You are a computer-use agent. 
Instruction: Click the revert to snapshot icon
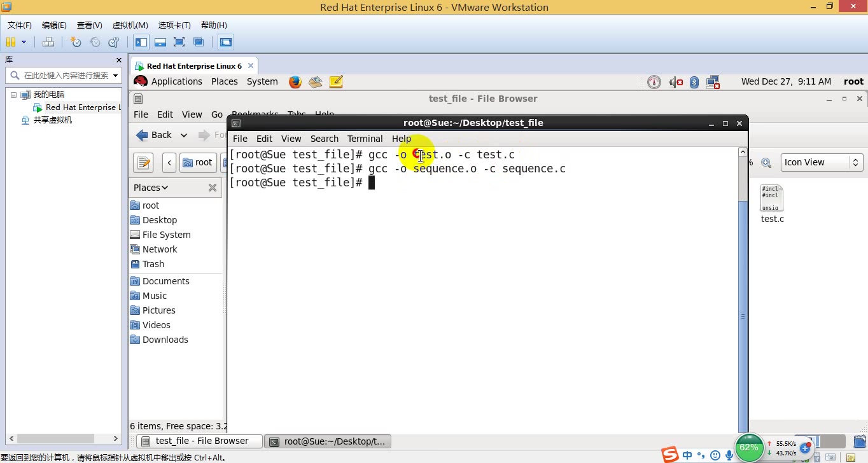95,42
